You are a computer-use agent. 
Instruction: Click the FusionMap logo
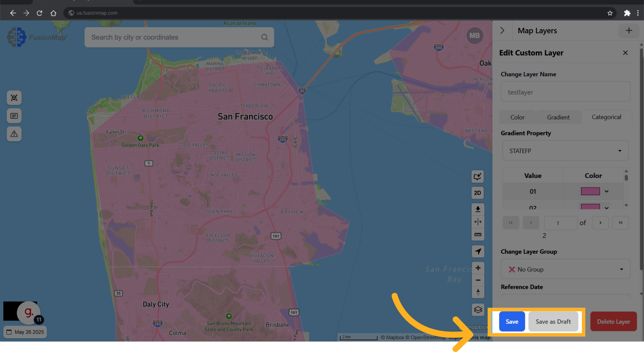click(x=37, y=37)
